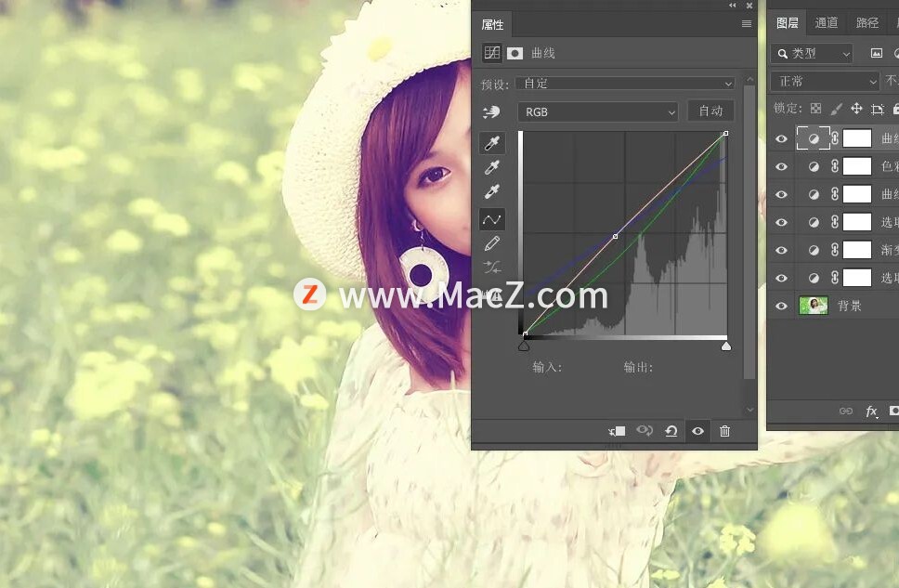Select the white point eyedropper
The height and width of the screenshot is (588, 899).
(492, 191)
